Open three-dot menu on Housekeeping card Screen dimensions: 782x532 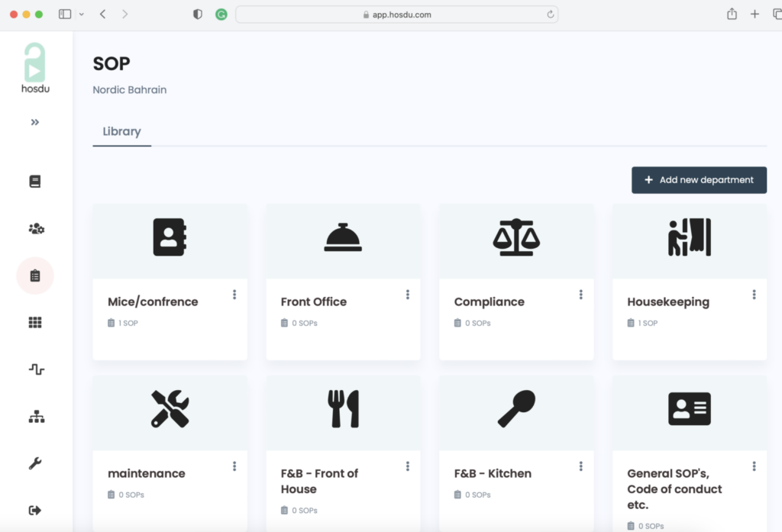coord(754,295)
